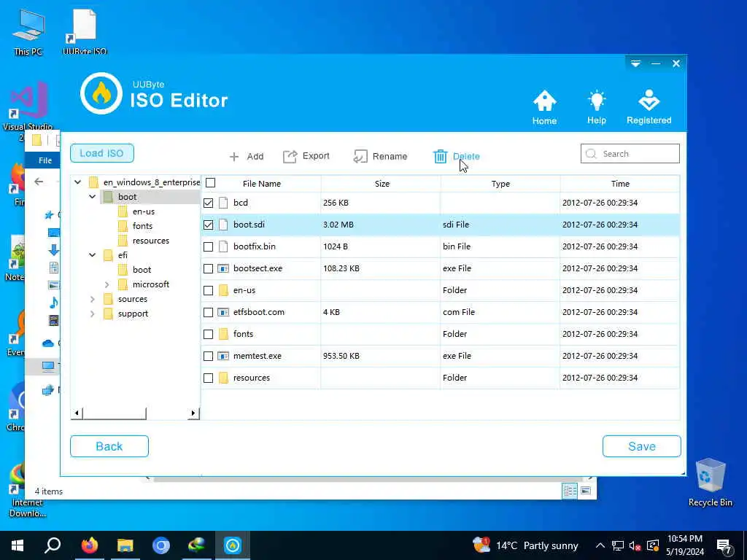Click the UUByte flame logo
Screen dimensions: 747x560
click(101, 93)
